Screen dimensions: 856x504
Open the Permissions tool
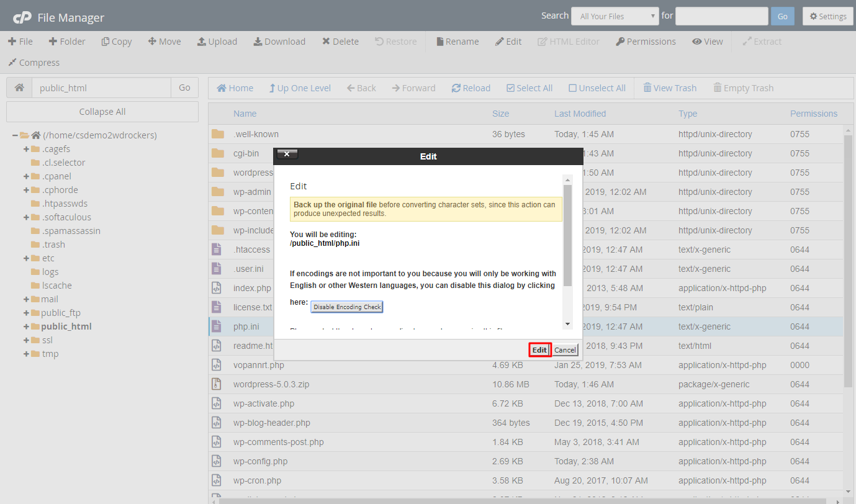coord(646,41)
